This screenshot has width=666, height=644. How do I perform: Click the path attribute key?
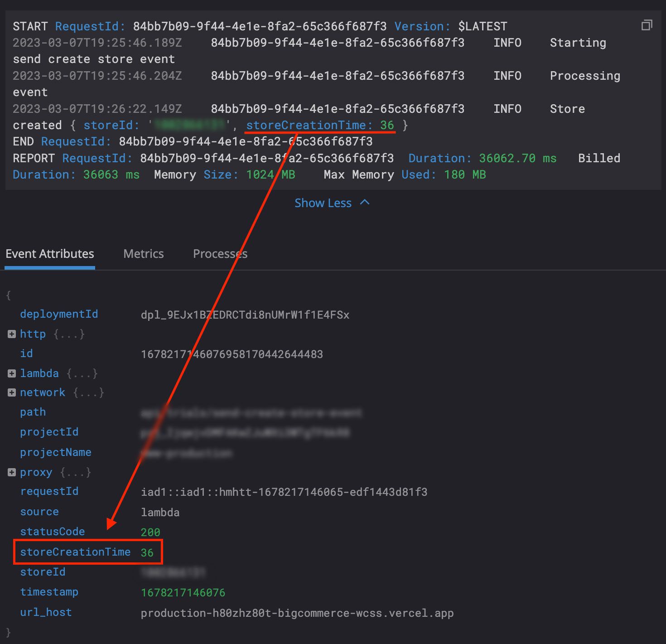point(33,412)
